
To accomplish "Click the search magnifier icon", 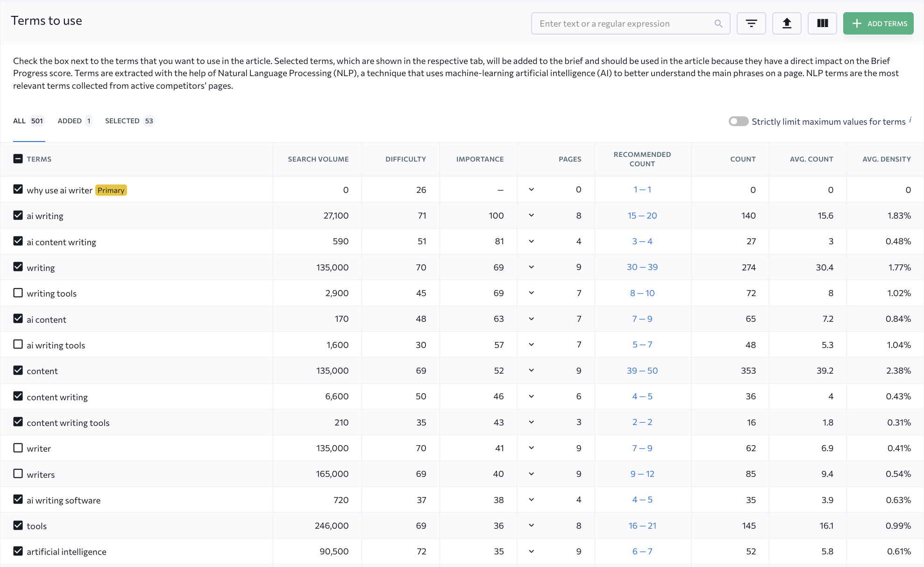I will pyautogui.click(x=718, y=23).
